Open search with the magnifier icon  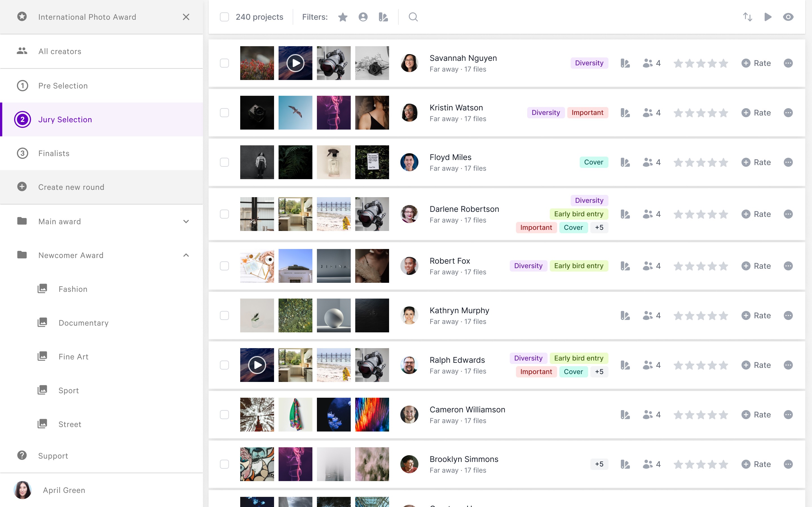[413, 17]
